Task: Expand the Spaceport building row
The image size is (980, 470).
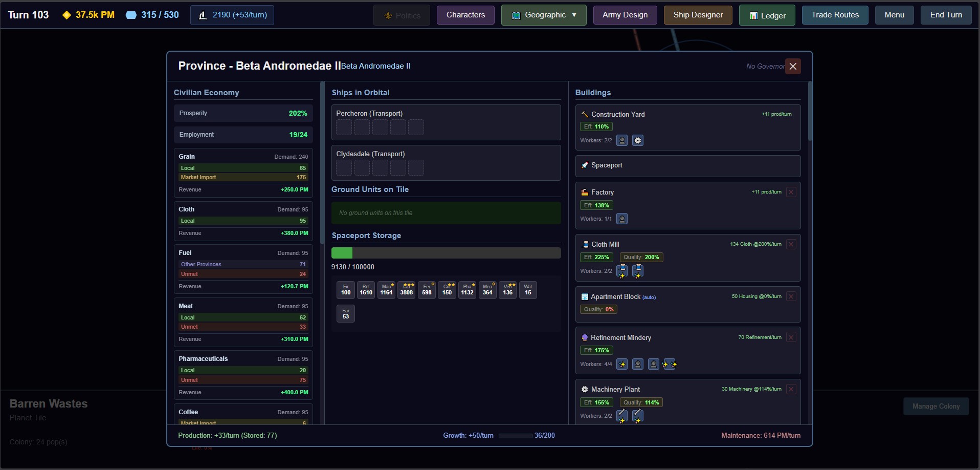Action: [687, 165]
